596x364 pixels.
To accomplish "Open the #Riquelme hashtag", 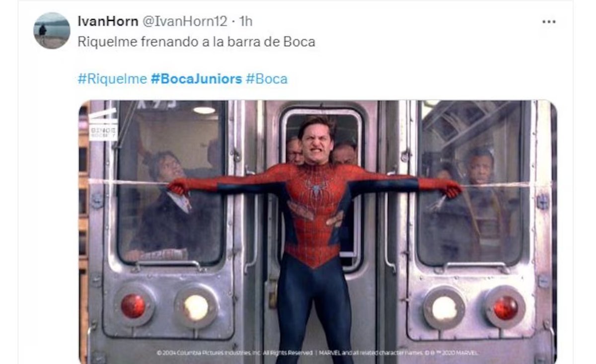I will [112, 79].
